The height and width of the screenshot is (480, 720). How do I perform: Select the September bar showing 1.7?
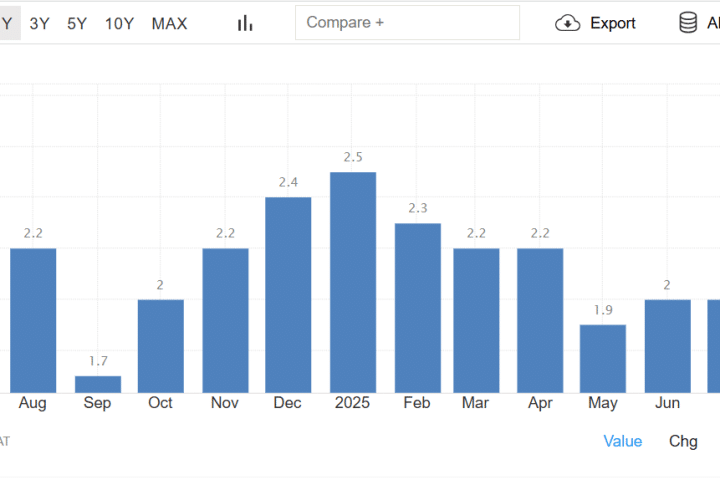[x=98, y=384]
